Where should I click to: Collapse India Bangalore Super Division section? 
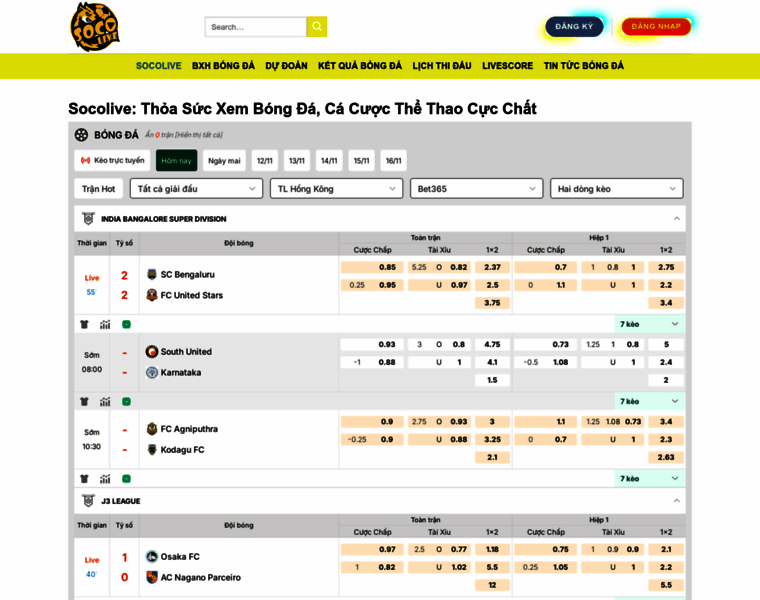point(676,219)
